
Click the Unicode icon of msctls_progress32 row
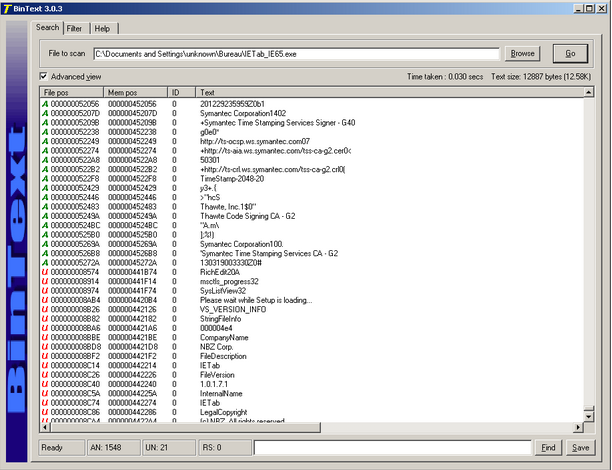click(45, 281)
